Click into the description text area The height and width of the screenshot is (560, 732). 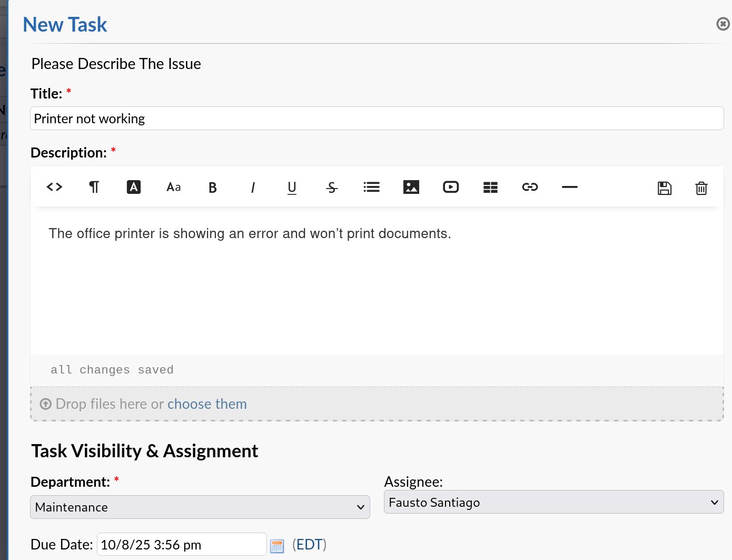pos(377,280)
